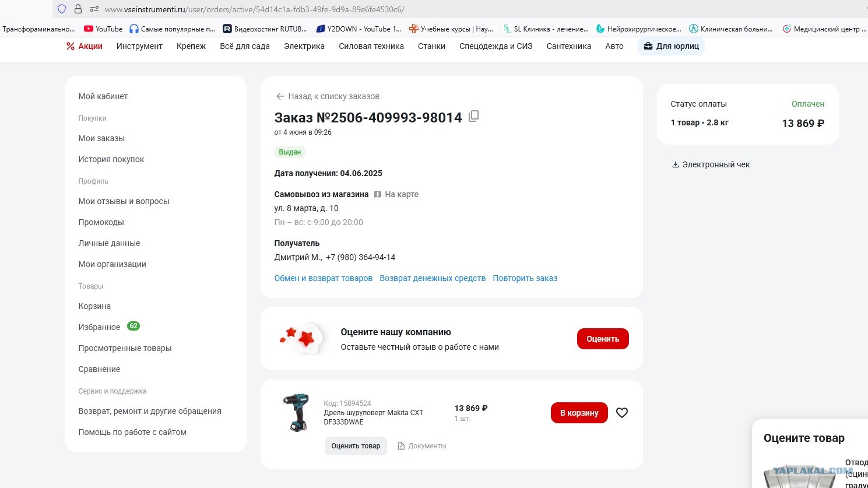Open Самые популярные bookmark with headphones
The height and width of the screenshot is (488, 868).
[x=173, y=29]
